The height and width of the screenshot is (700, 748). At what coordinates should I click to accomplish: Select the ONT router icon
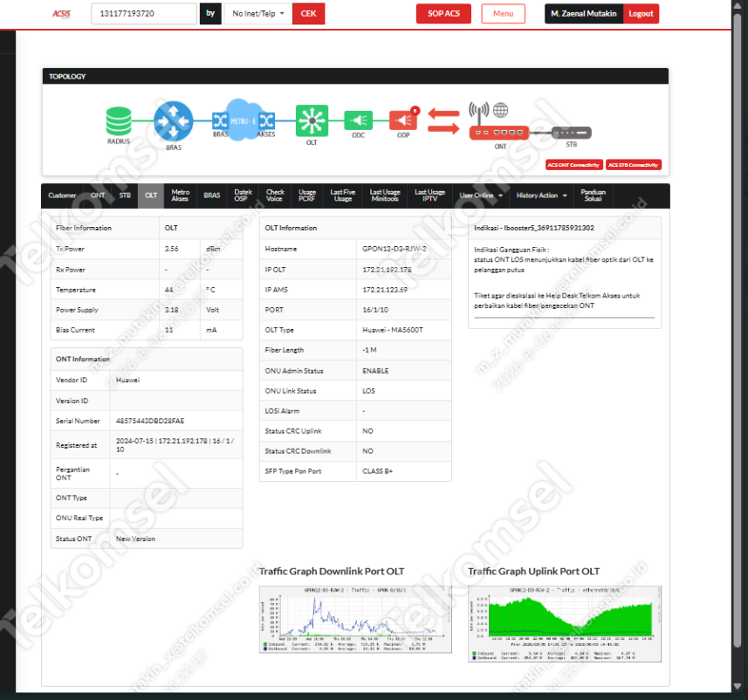499,133
